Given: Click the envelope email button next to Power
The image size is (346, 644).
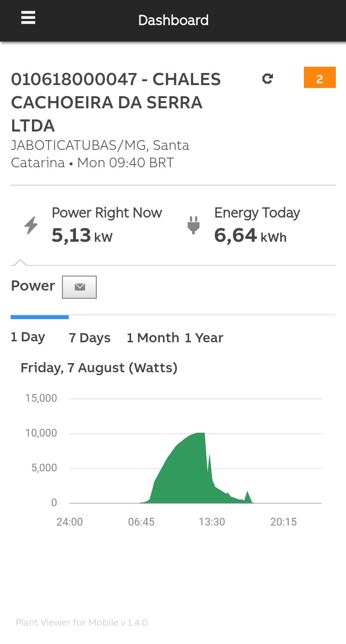Looking at the screenshot, I should (79, 287).
